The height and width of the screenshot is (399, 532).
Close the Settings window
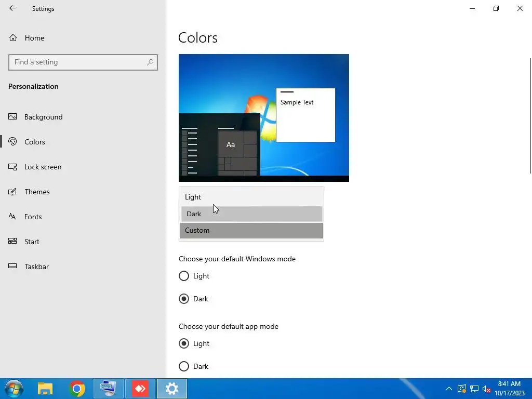coord(520,8)
